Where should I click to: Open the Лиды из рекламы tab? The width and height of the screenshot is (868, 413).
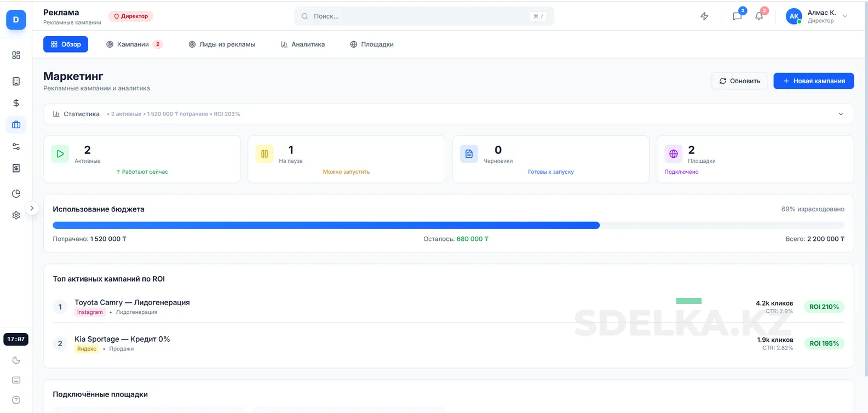click(222, 44)
